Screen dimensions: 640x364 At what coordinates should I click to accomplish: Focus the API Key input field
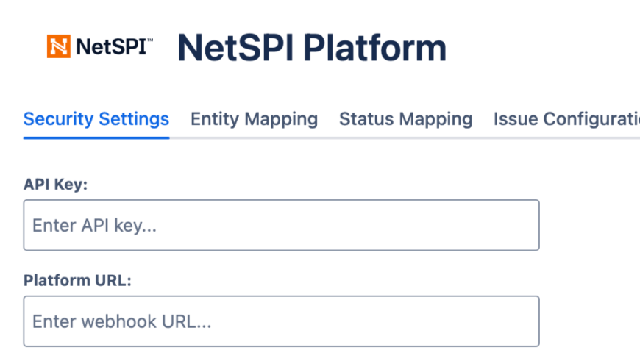[x=281, y=225]
